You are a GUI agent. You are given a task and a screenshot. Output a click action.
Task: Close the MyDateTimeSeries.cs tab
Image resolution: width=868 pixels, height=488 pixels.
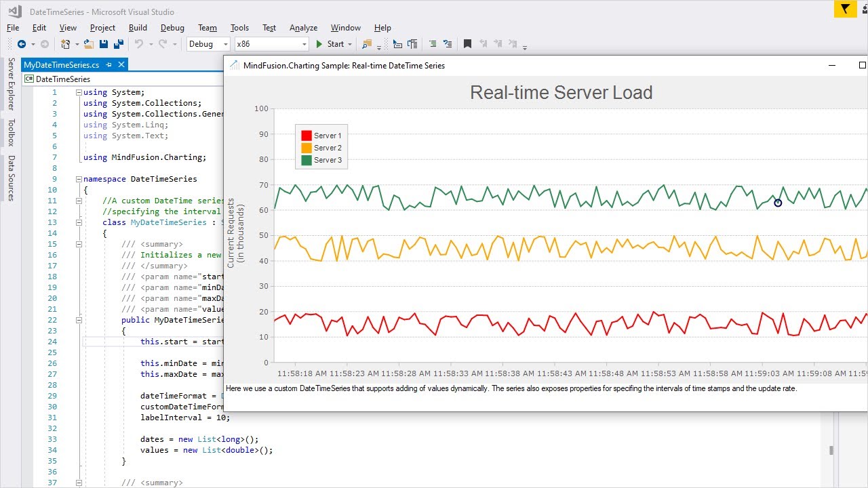pos(121,64)
